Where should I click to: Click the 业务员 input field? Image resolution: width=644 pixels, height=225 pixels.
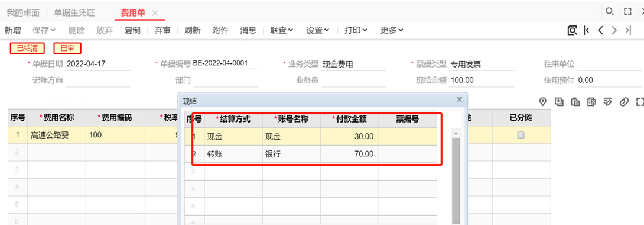(354, 80)
